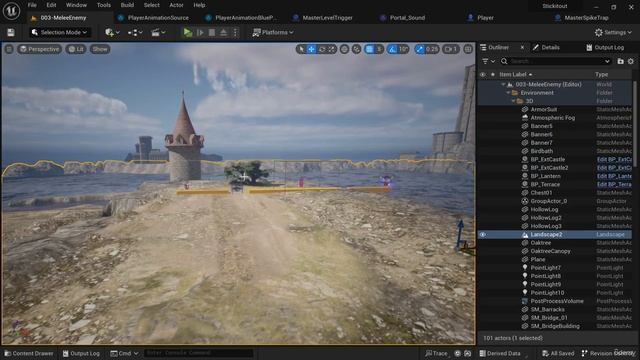
Task: Open the quick Add actor dropdown
Action: 112,32
